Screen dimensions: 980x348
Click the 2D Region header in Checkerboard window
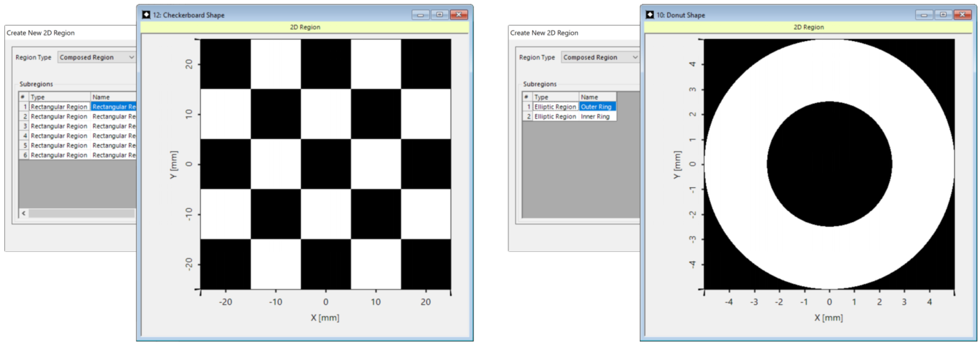point(305,27)
